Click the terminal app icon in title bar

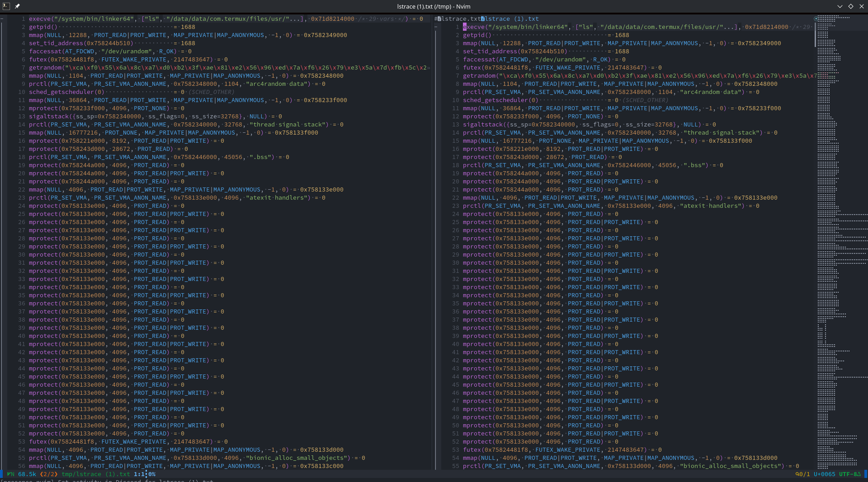[5, 6]
